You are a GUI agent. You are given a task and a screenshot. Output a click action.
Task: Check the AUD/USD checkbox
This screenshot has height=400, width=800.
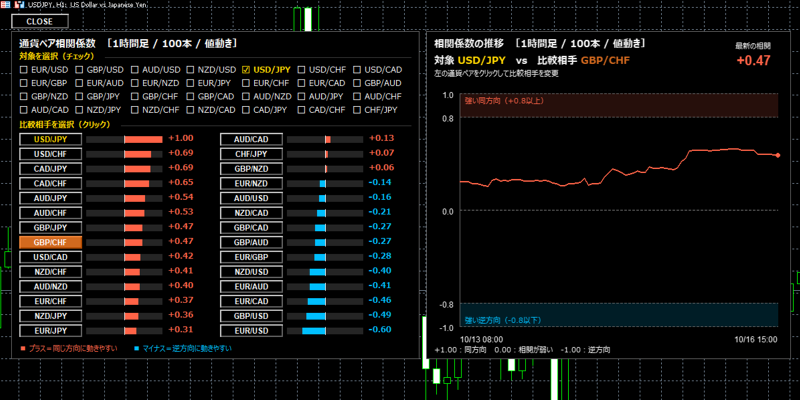(x=135, y=70)
